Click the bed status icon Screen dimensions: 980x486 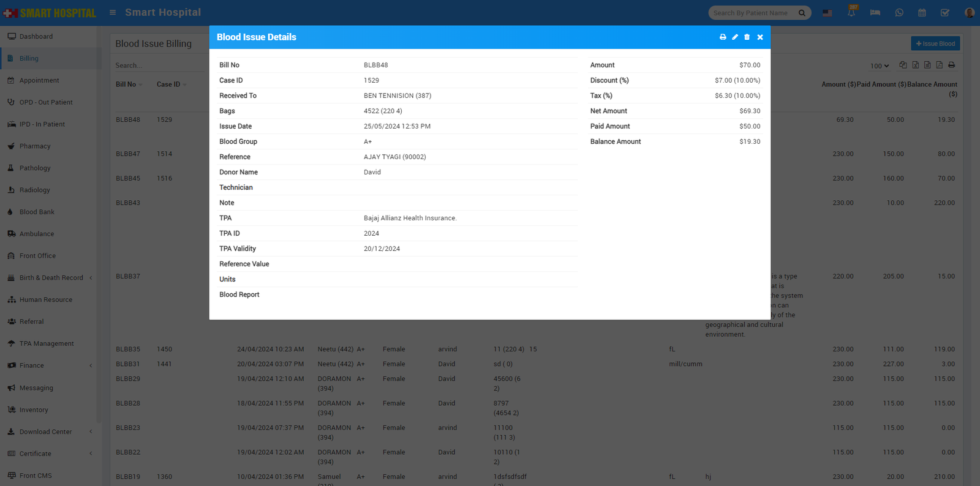pos(875,13)
